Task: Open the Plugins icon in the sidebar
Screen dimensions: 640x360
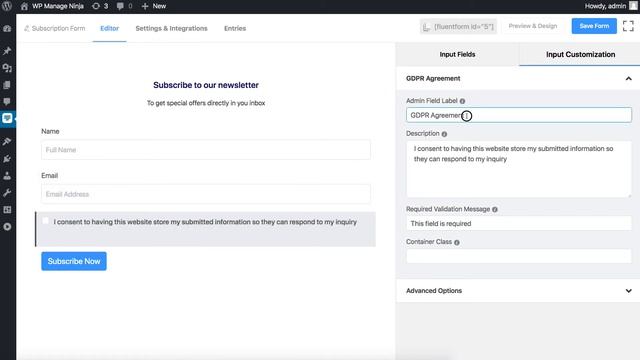Action: click(7, 159)
